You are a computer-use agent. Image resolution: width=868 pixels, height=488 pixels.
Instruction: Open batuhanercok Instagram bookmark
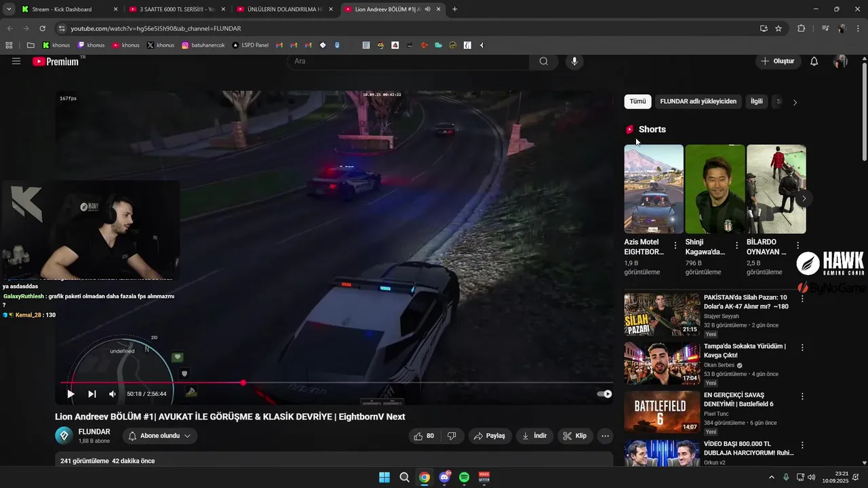(x=203, y=45)
